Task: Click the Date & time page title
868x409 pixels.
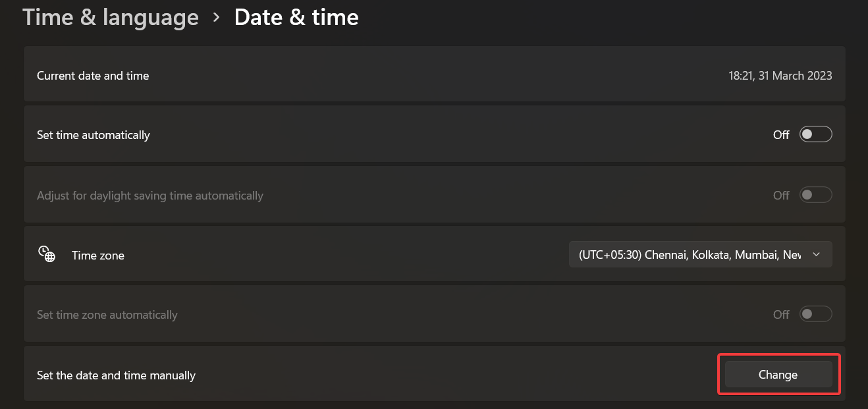Action: (296, 17)
